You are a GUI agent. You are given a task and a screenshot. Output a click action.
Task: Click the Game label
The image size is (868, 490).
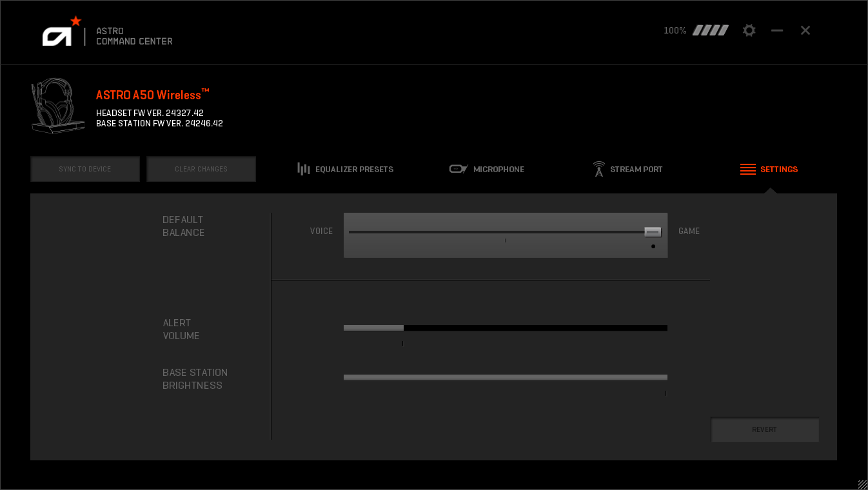[689, 231]
